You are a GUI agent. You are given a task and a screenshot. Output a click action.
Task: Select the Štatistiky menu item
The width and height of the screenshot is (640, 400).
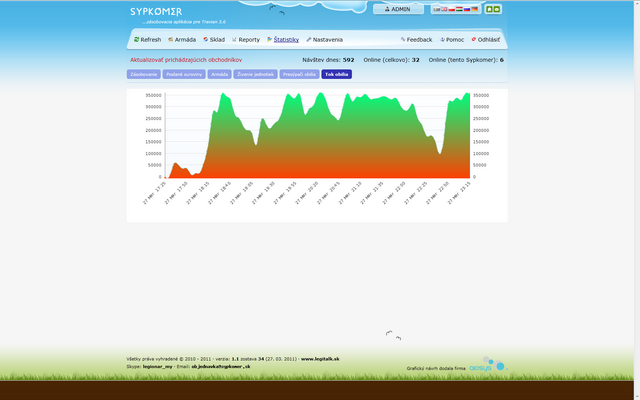click(283, 40)
